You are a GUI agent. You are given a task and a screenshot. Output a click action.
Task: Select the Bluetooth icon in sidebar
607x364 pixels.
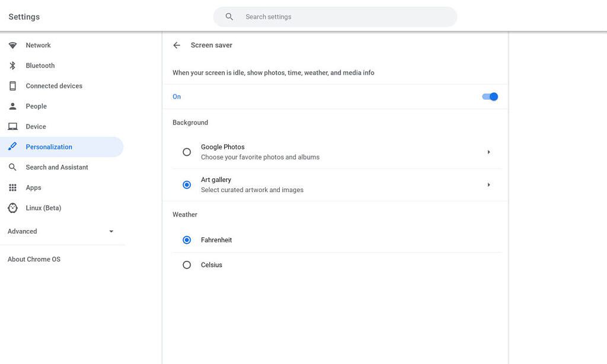[12, 65]
